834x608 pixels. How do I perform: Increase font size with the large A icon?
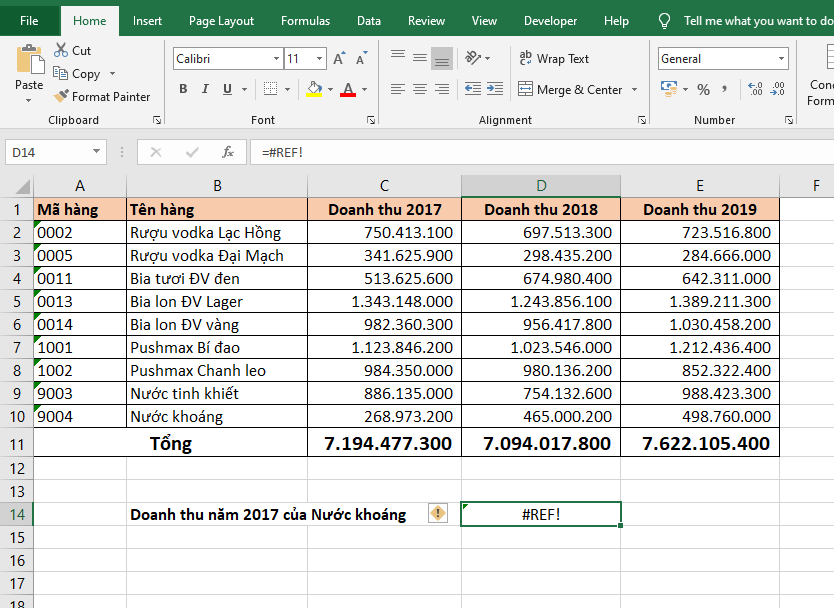(339, 59)
